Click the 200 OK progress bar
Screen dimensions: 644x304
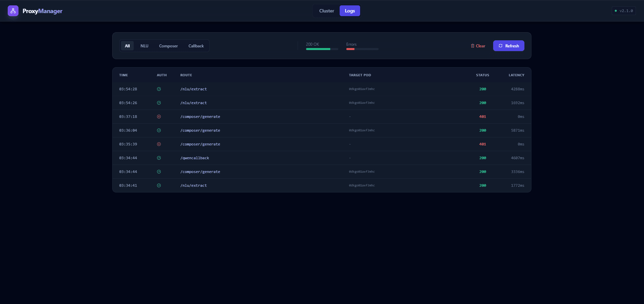322,49
